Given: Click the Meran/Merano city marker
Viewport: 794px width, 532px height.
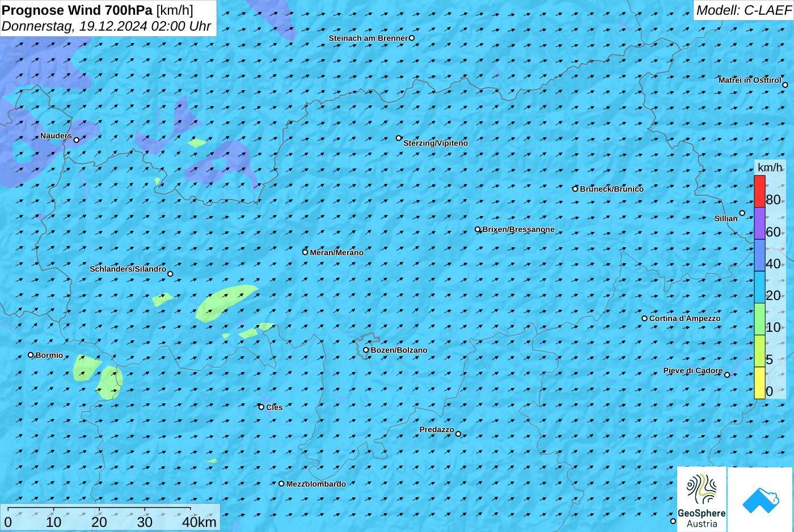Looking at the screenshot, I should pos(305,252).
